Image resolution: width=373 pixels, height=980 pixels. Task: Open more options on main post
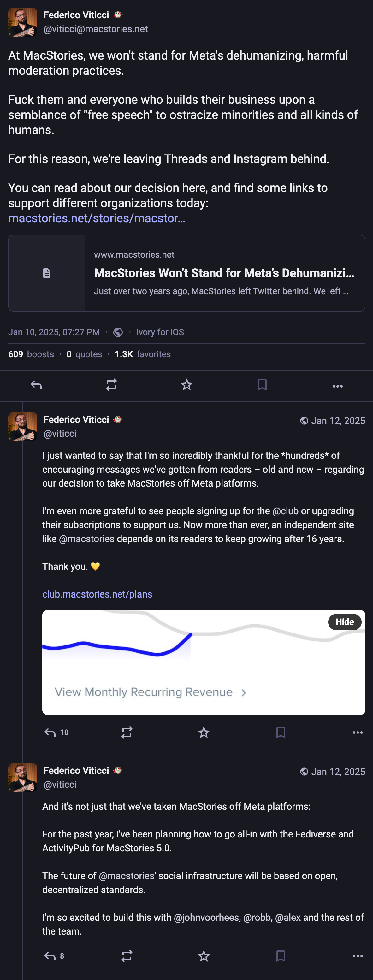point(337,386)
